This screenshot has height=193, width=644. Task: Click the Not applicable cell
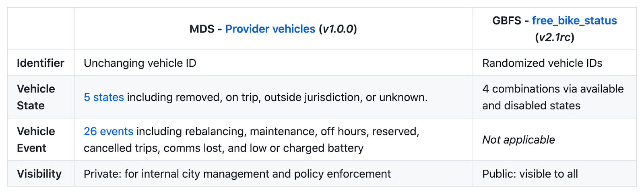pos(518,140)
